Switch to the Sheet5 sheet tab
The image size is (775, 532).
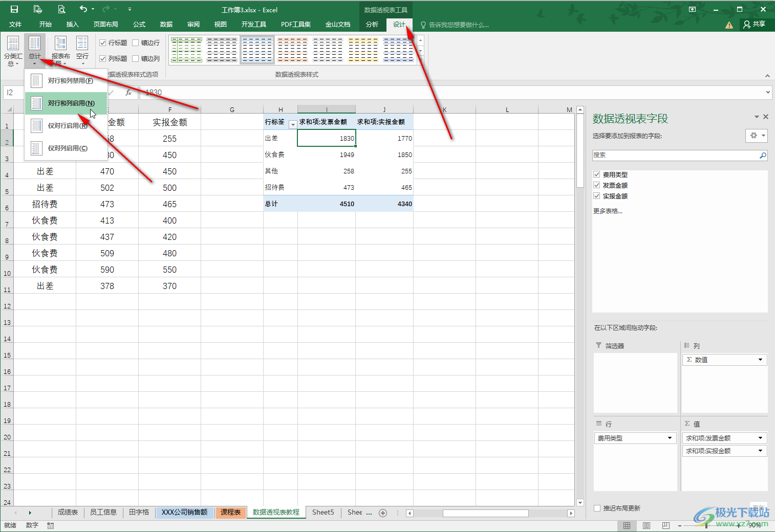pos(323,512)
